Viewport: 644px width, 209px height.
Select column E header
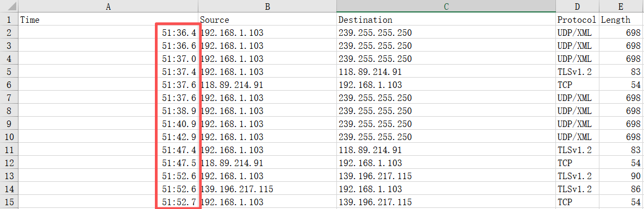(x=621, y=6)
